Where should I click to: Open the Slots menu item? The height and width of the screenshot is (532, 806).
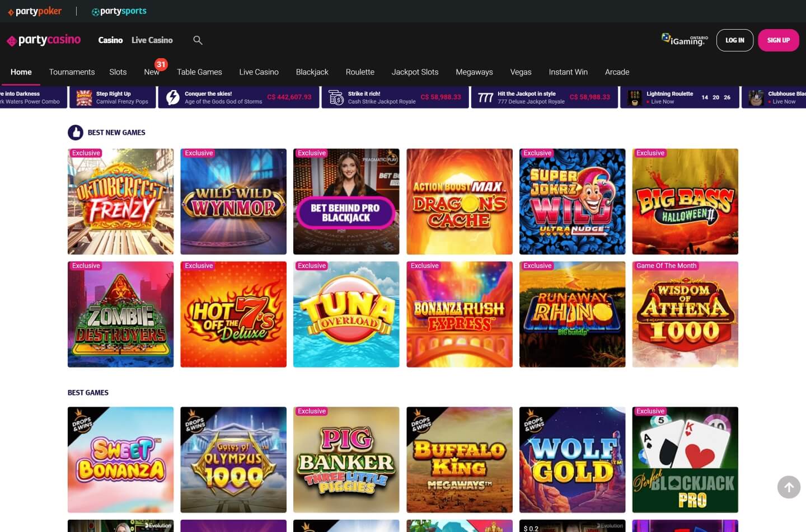(118, 72)
